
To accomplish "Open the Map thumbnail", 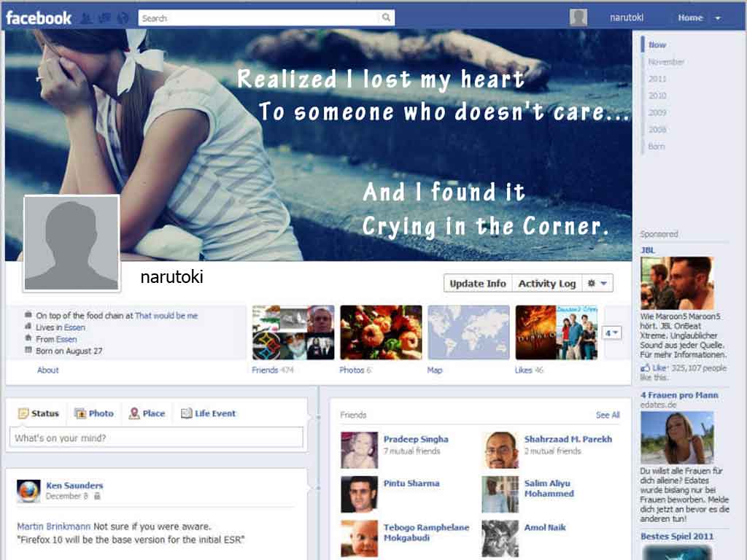I will click(468, 332).
